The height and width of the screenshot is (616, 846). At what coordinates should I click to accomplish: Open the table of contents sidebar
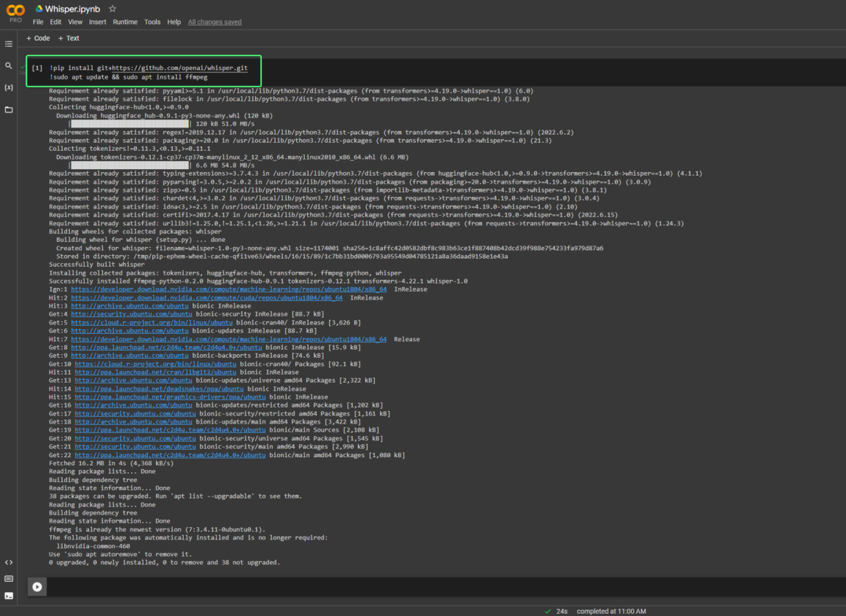[x=9, y=44]
